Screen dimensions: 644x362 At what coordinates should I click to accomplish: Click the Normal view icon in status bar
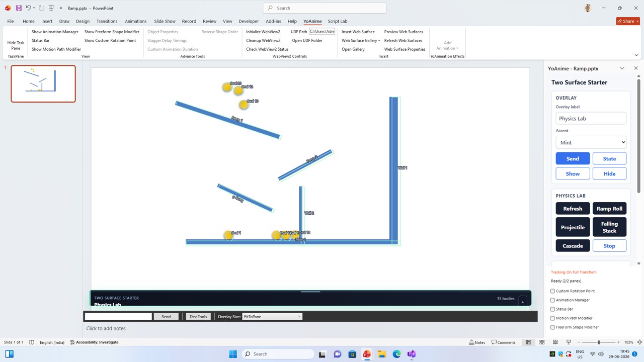(x=528, y=342)
